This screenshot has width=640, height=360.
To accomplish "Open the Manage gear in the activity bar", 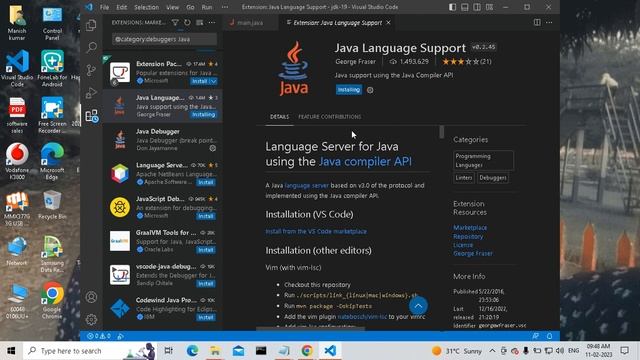I will click(91, 319).
